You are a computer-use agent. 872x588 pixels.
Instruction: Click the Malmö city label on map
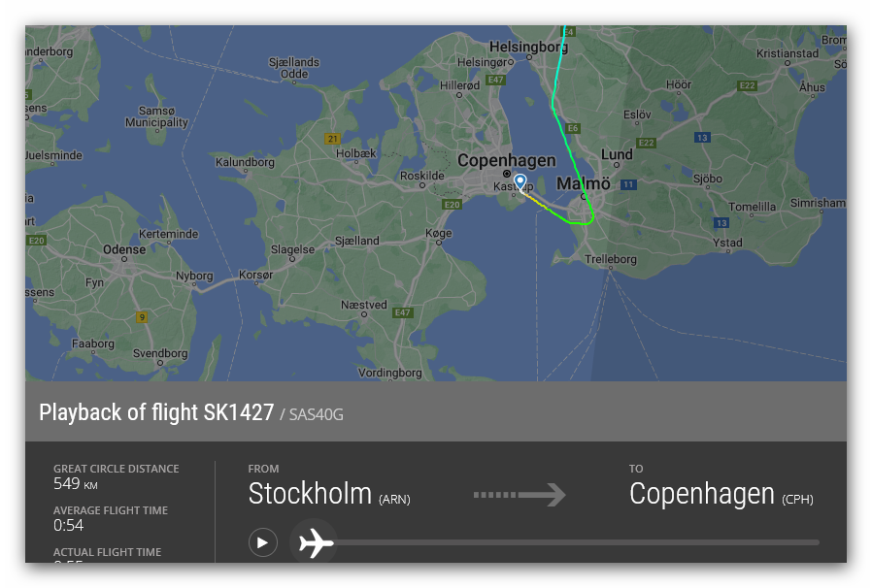click(584, 183)
